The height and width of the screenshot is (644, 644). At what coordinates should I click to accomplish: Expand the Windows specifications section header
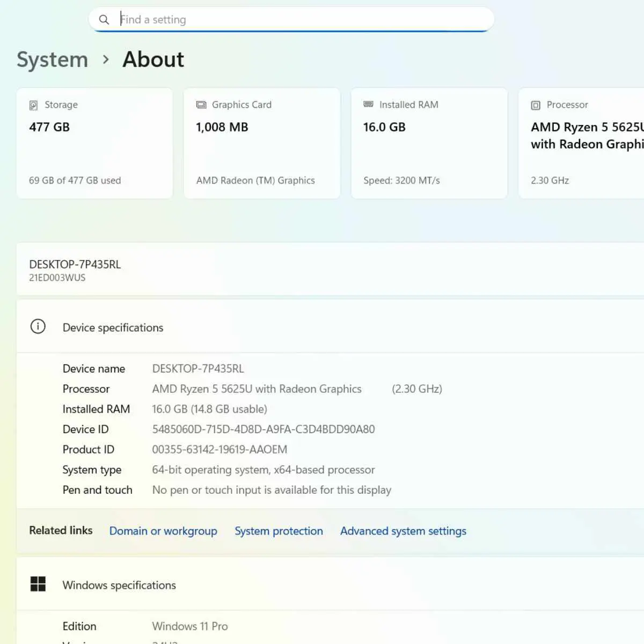(x=330, y=584)
